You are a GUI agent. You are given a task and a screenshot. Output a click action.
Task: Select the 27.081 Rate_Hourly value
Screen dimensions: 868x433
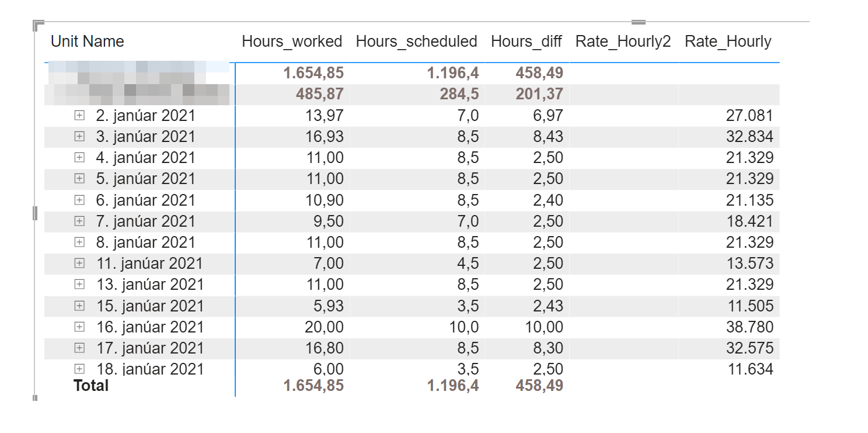click(x=750, y=116)
